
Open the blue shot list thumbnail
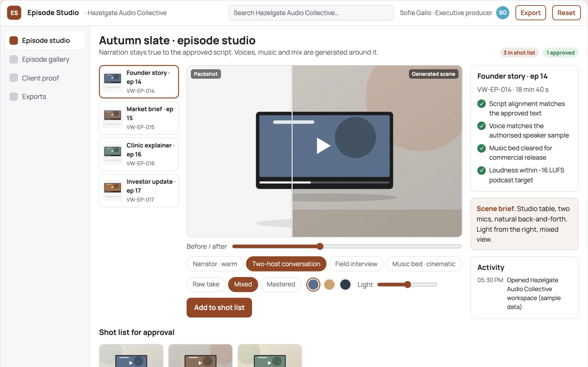coord(131,356)
